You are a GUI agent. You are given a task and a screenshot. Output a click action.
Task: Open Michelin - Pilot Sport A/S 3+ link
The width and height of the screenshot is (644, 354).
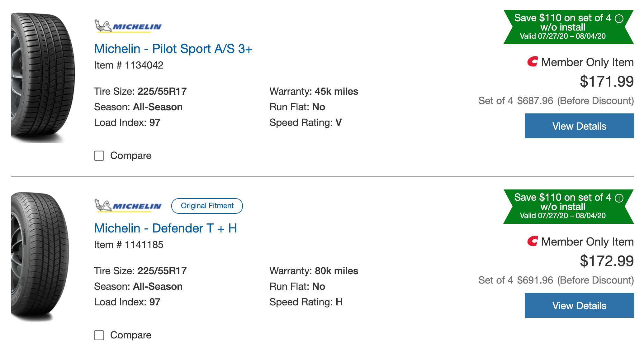pyautogui.click(x=173, y=49)
